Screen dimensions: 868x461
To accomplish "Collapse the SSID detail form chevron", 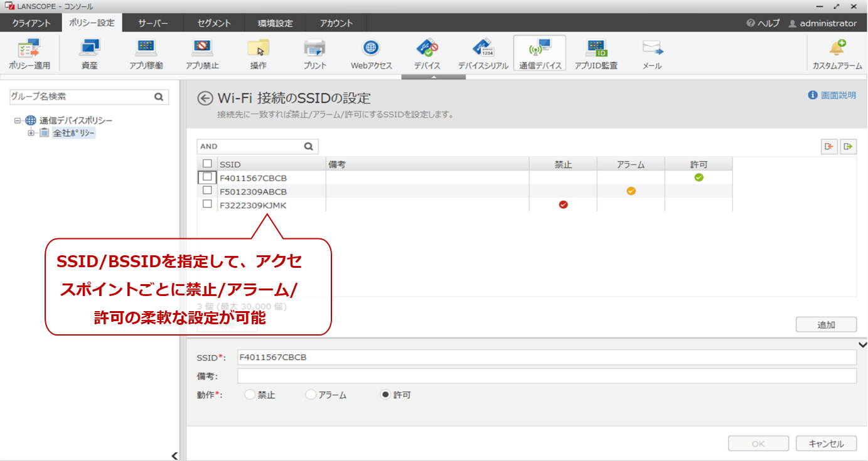I will (x=862, y=345).
